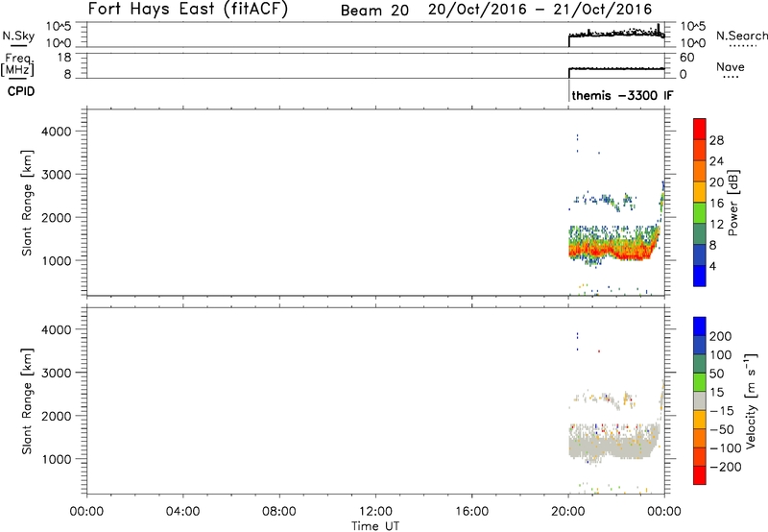
Task: Click the '200' value on Velocity scale
Action: pos(721,336)
